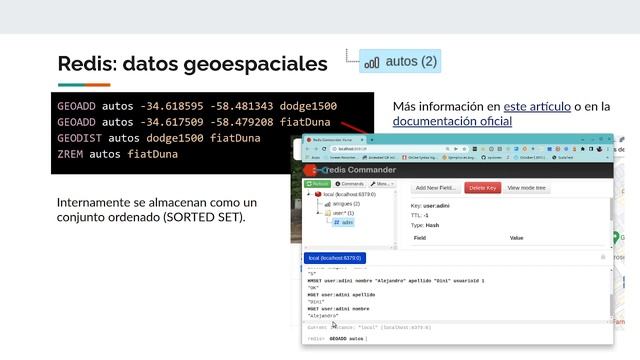Viewport: 640px width, 360px height.
Task: Click the key details panel vertical scrollbar
Action: [611, 209]
